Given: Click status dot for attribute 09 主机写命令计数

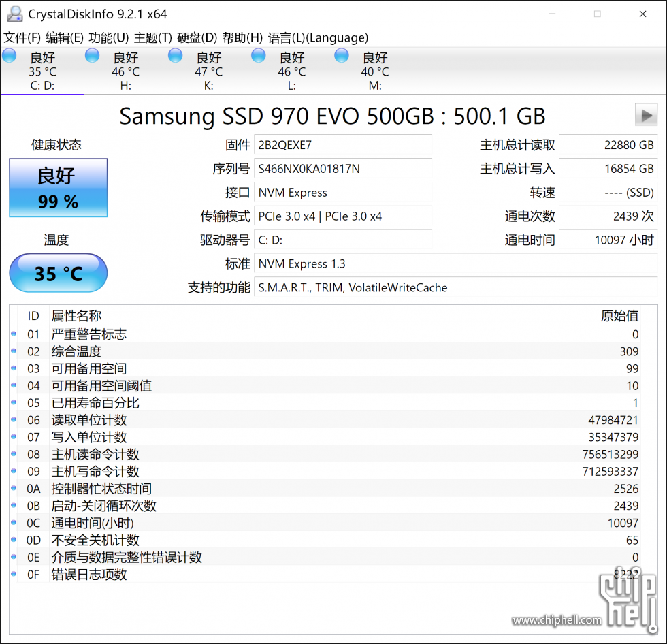Looking at the screenshot, I should 14,471.
